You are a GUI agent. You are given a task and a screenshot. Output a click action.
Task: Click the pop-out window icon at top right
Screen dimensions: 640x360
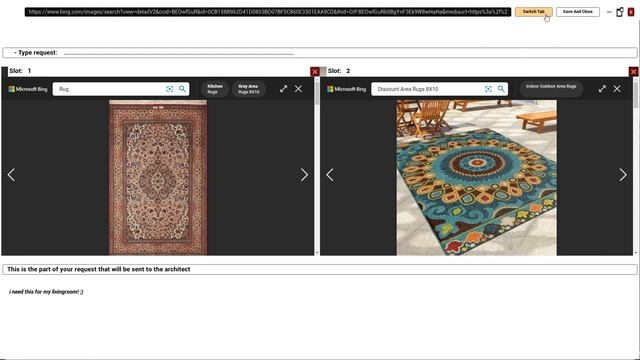(620, 12)
